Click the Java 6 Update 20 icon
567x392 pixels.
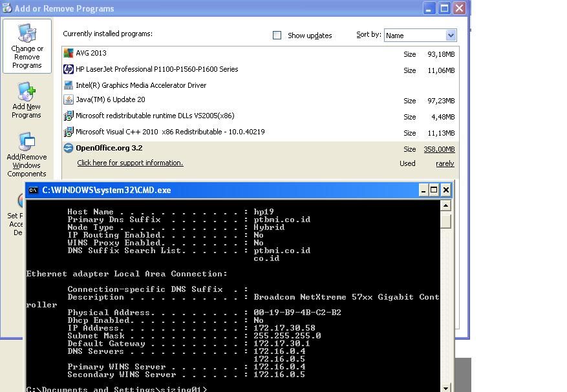[69, 100]
